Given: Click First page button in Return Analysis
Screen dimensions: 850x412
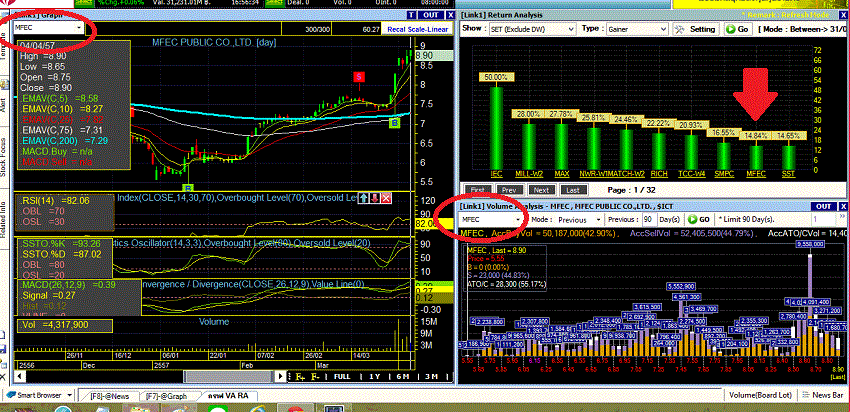Looking at the screenshot, I should point(477,190).
